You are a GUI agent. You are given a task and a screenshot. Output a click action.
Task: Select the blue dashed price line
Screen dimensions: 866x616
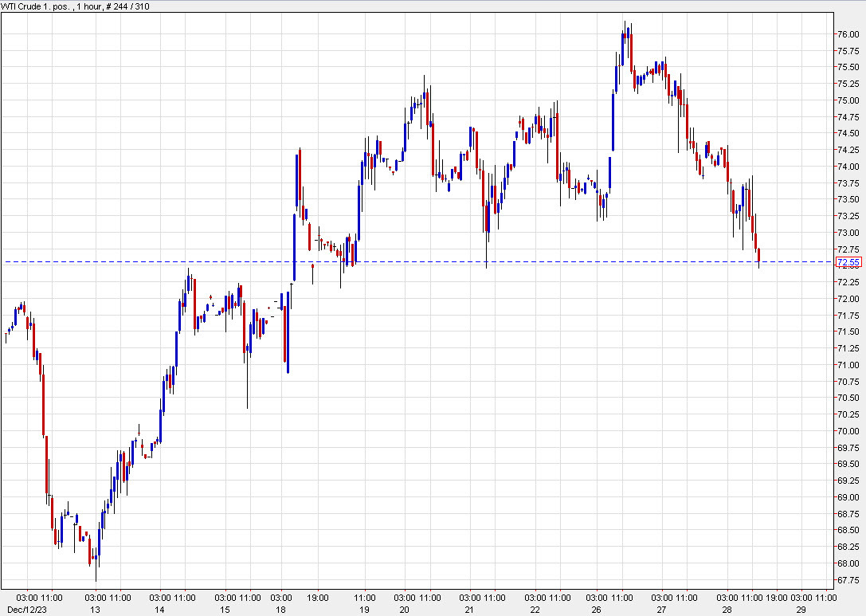click(x=478, y=261)
